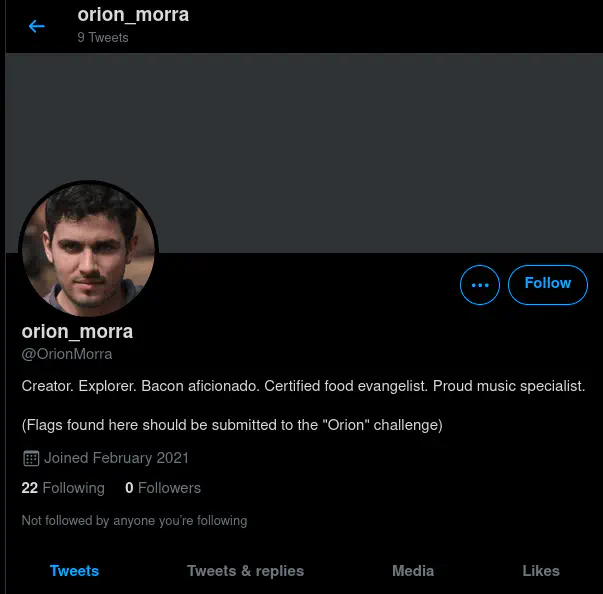Click the Joined February 2021 text
The width and height of the screenshot is (603, 594).
click(x=116, y=458)
